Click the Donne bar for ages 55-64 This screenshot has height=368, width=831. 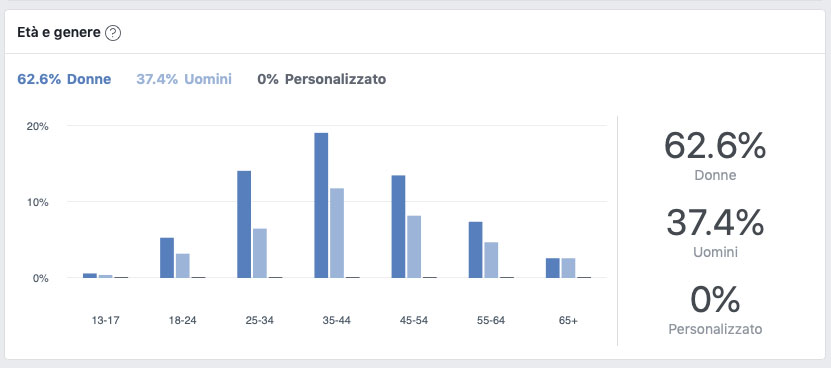tap(475, 250)
